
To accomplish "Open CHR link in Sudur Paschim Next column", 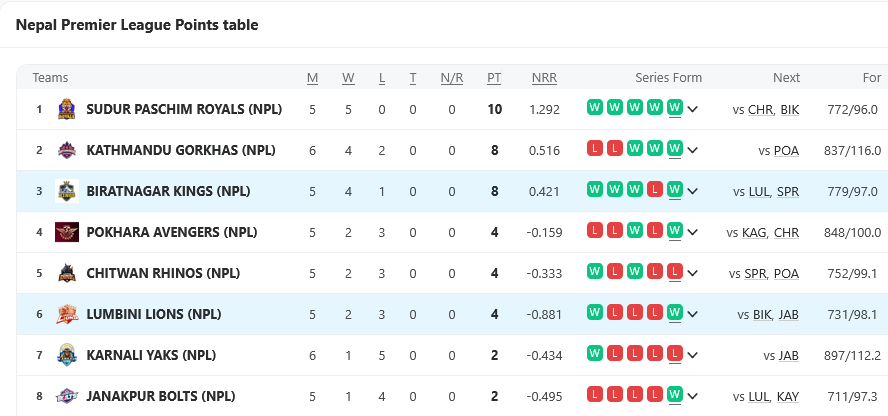I will 760,109.
